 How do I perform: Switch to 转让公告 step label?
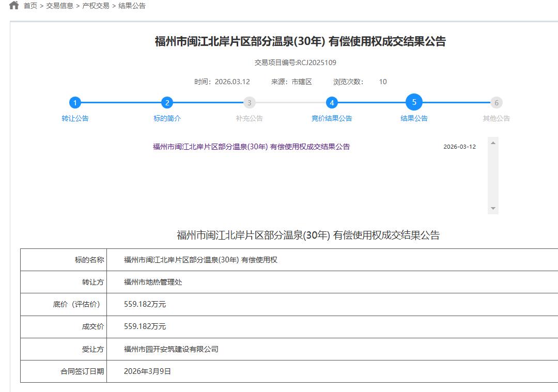[75, 118]
